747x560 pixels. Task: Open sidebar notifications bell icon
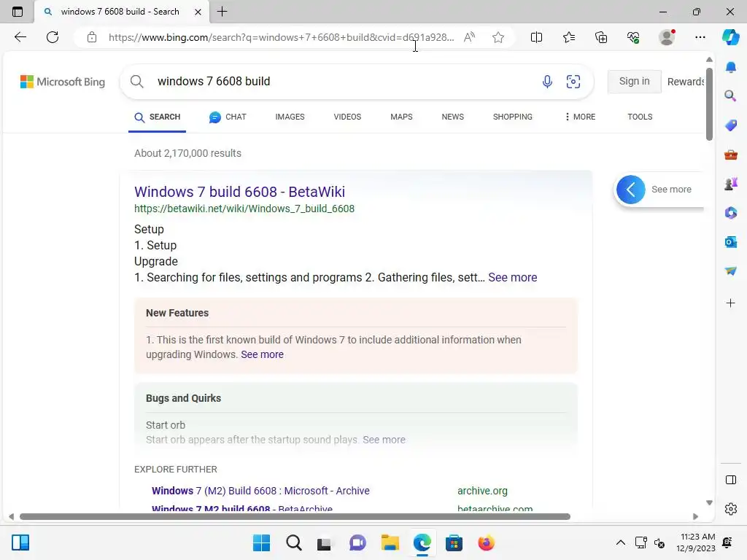pyautogui.click(x=730, y=67)
